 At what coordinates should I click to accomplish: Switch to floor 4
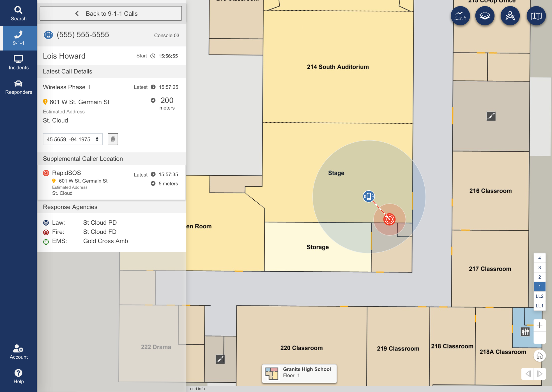pos(539,258)
